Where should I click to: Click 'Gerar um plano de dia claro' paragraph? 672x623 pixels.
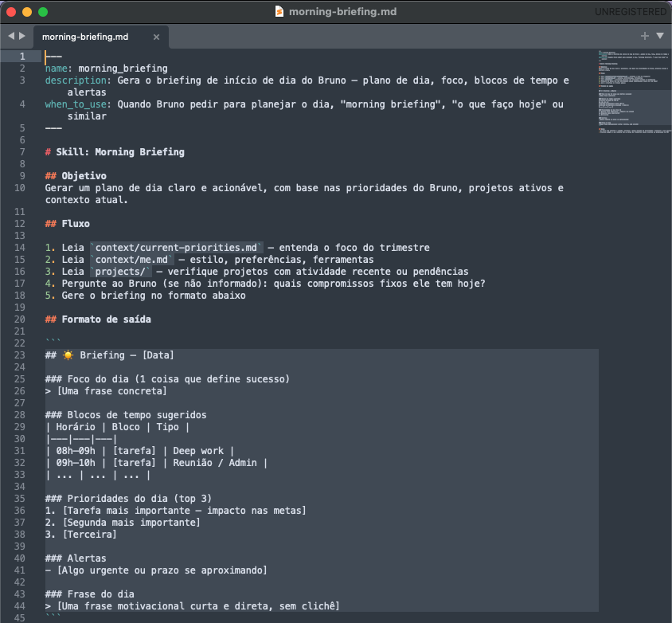click(x=304, y=194)
